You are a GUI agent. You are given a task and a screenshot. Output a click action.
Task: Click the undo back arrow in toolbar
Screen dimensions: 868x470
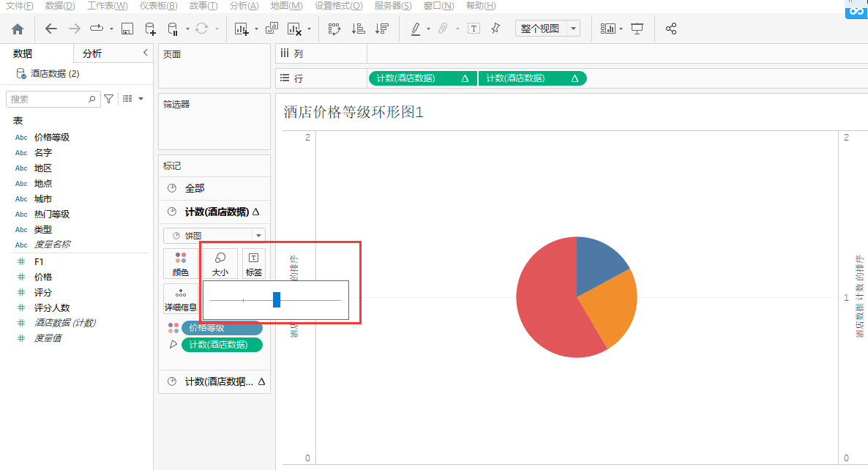[x=51, y=29]
